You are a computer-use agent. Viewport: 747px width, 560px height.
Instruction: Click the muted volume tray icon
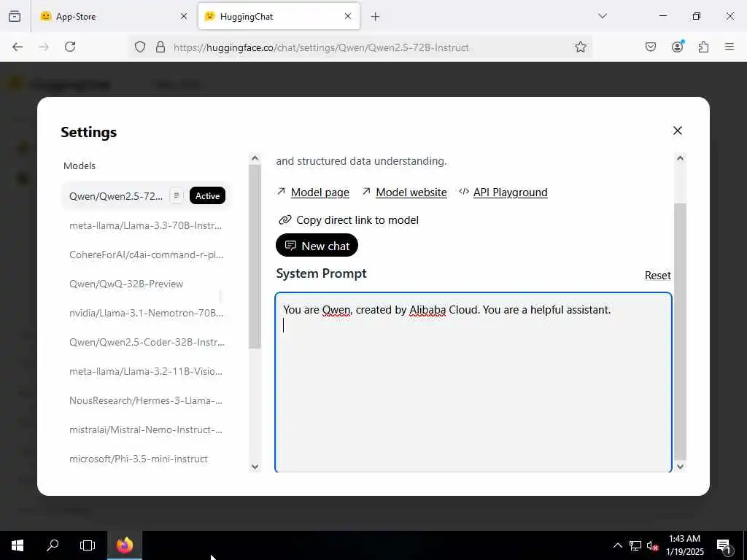652,545
